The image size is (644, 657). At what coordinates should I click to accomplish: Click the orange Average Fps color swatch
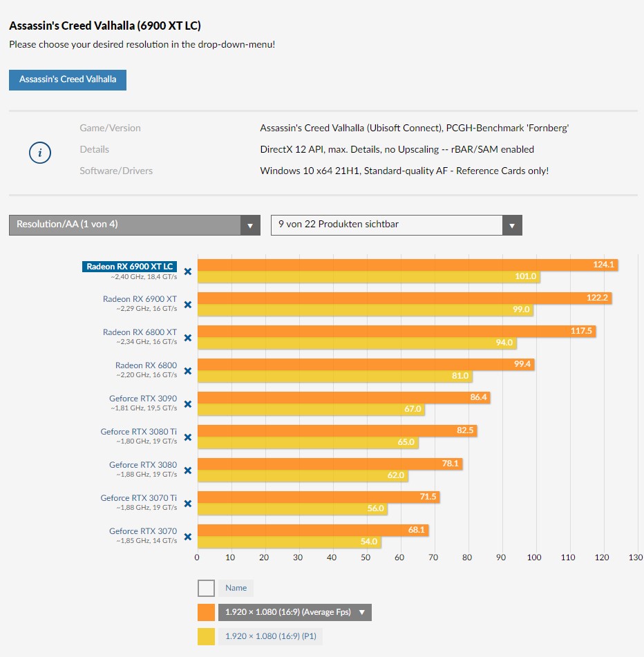point(206,612)
